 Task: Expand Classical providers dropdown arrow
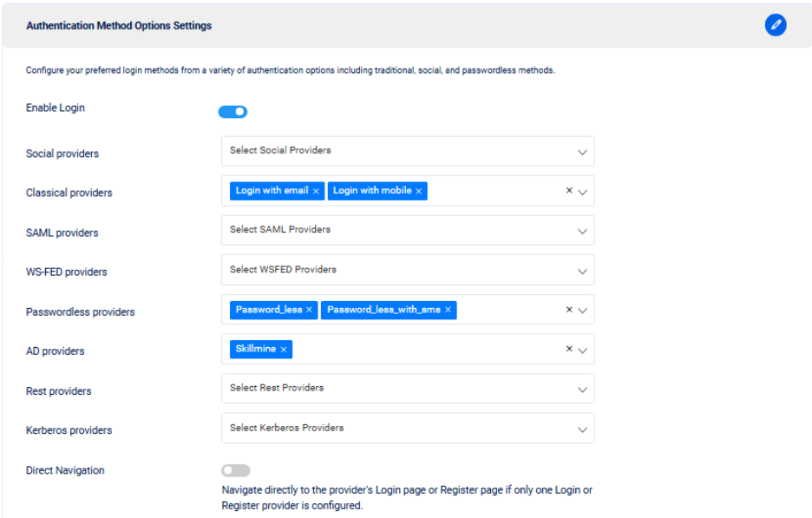pos(583,192)
